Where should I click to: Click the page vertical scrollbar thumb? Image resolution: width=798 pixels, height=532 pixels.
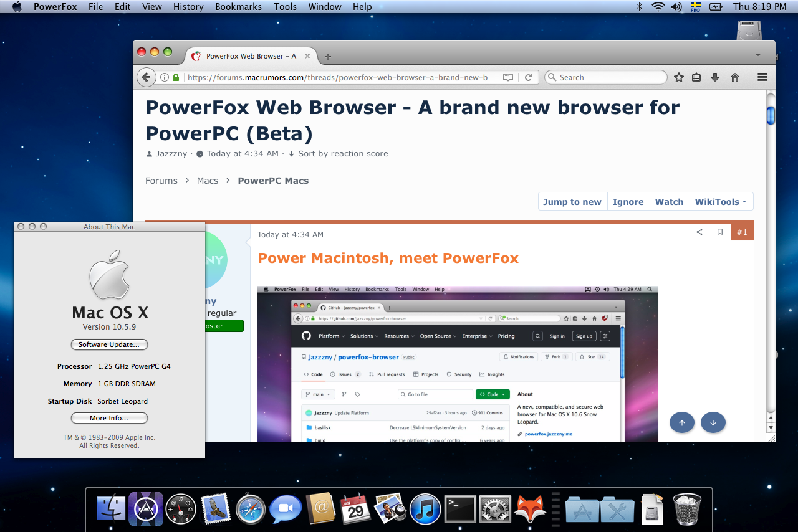[x=771, y=115]
